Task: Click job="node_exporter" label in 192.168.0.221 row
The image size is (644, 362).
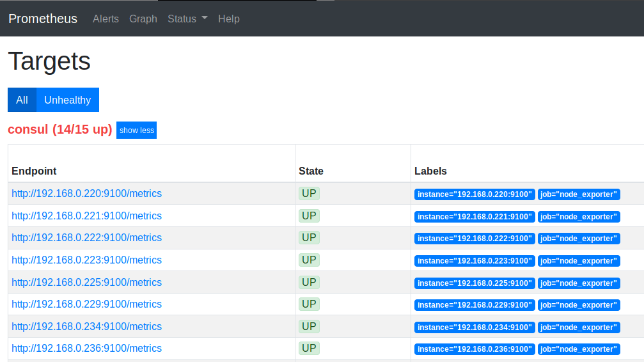Action: point(579,217)
